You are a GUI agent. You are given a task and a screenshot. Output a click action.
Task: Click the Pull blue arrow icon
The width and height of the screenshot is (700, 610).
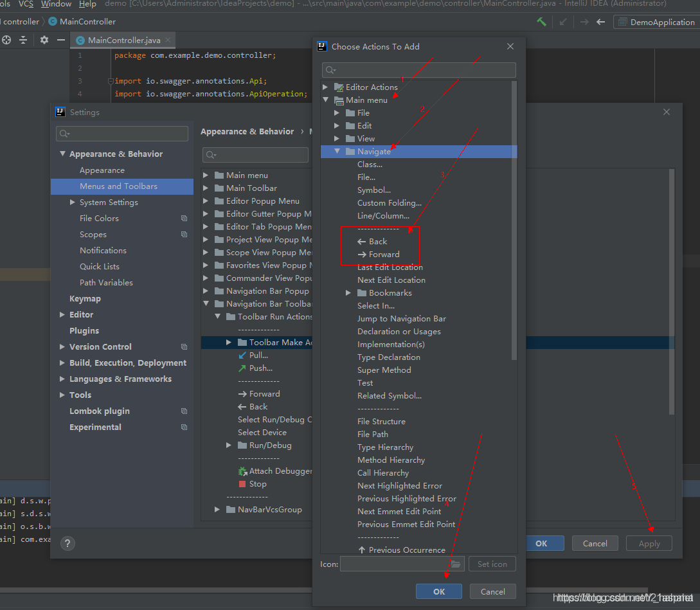click(242, 355)
